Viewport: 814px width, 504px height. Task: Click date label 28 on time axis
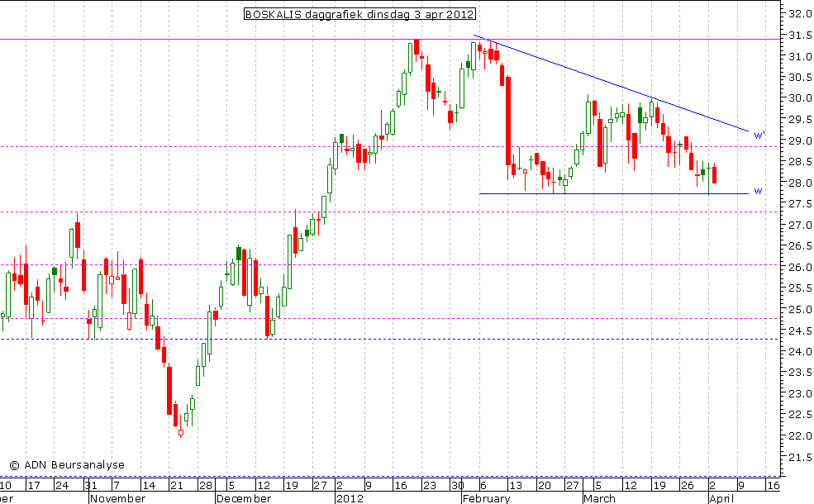pos(206,486)
